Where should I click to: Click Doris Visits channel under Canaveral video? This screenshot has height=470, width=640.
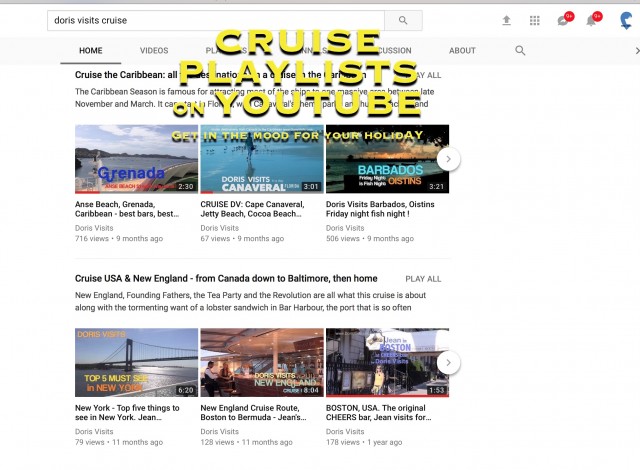(x=219, y=228)
